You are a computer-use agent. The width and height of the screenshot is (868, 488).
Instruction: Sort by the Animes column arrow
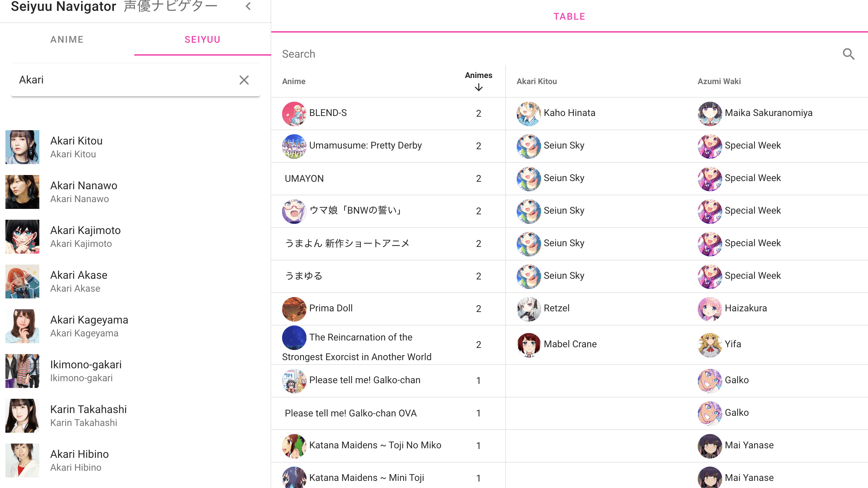[x=478, y=88]
